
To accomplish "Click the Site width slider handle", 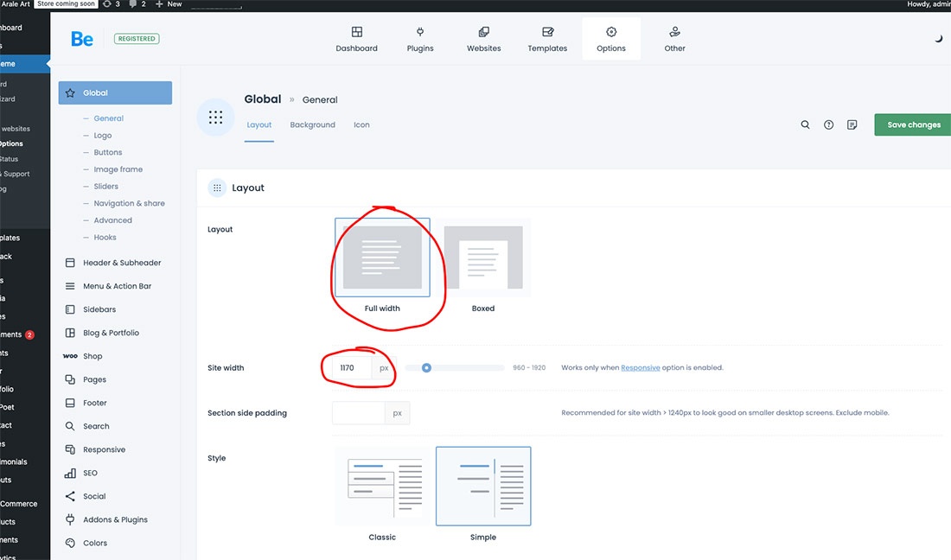I will tap(426, 367).
